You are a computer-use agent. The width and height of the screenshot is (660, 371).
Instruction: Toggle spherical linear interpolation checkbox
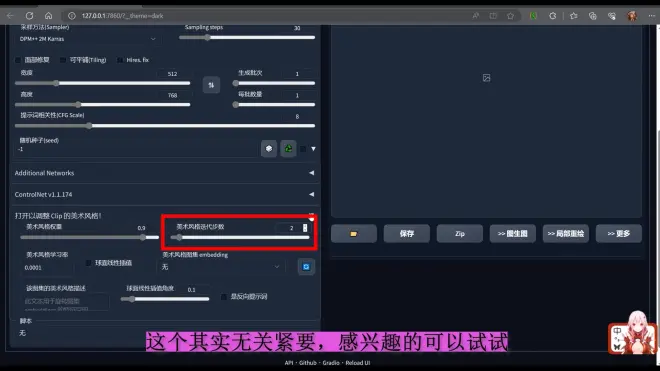88,263
